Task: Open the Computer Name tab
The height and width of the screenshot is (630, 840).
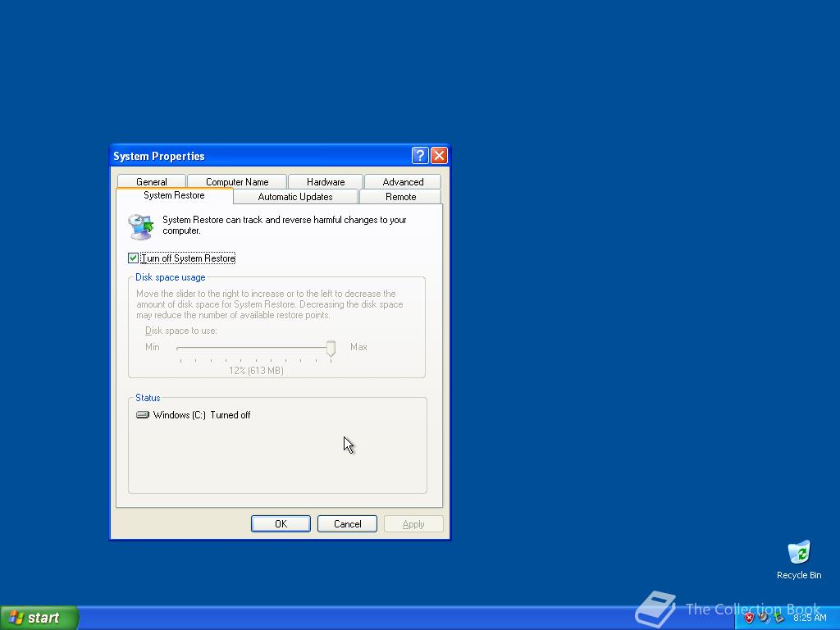Action: click(x=237, y=181)
